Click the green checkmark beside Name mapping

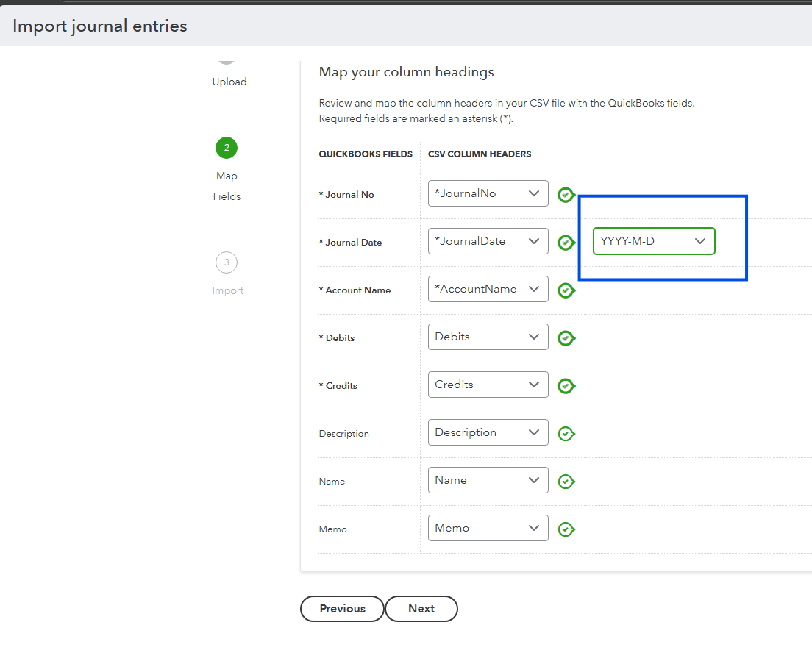566,481
